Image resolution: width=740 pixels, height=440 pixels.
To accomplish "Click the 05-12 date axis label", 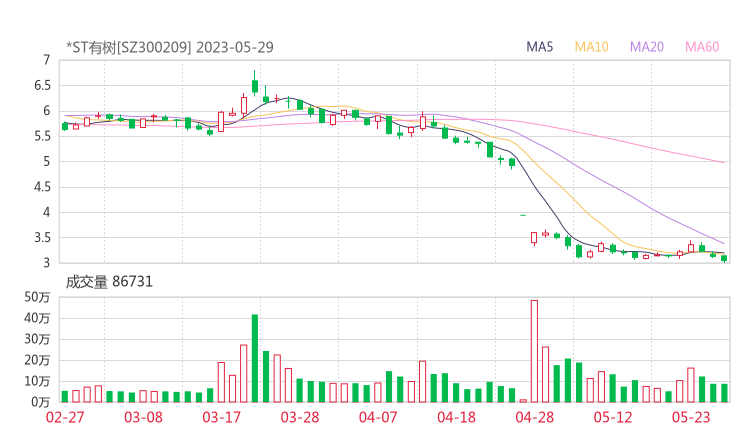I will coord(613,417).
